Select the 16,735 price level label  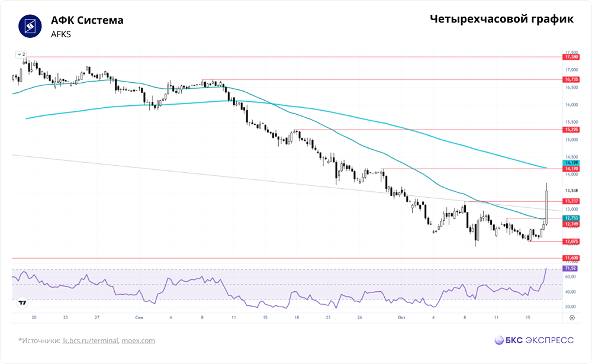tap(571, 79)
